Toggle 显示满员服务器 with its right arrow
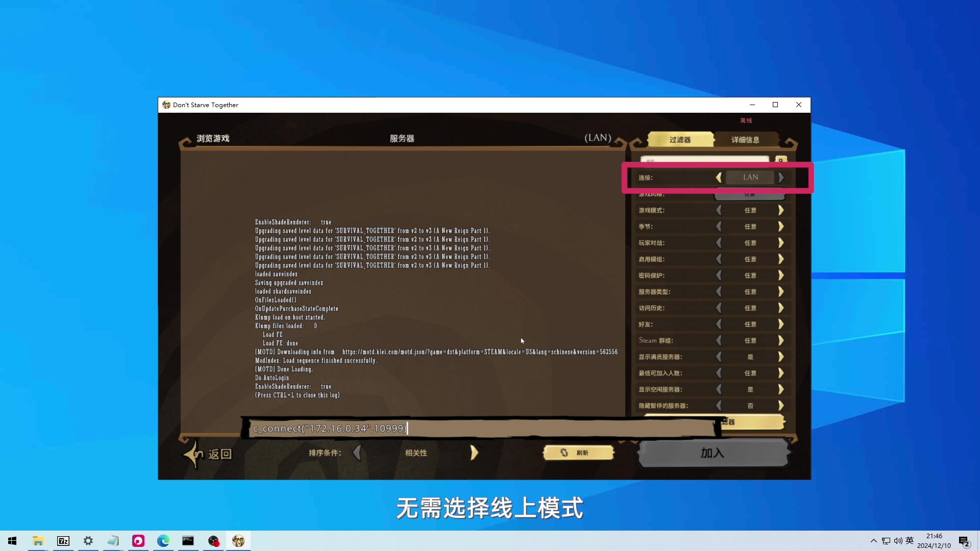The height and width of the screenshot is (551, 980). 781,357
